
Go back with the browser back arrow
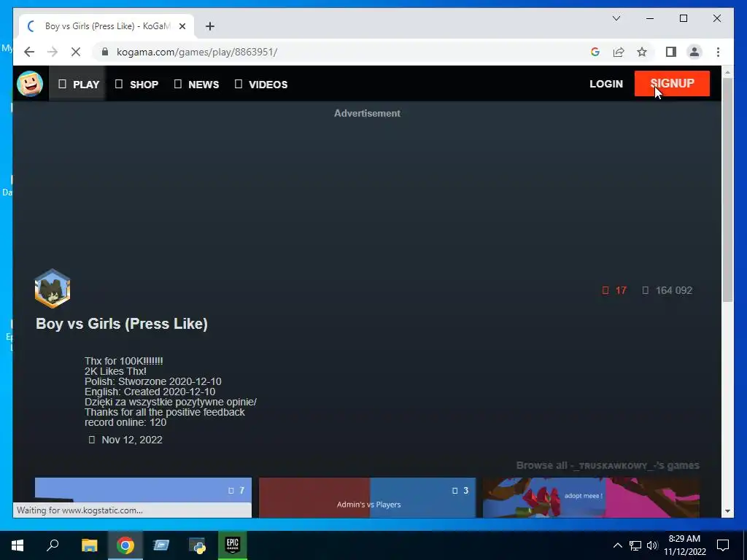click(x=29, y=52)
